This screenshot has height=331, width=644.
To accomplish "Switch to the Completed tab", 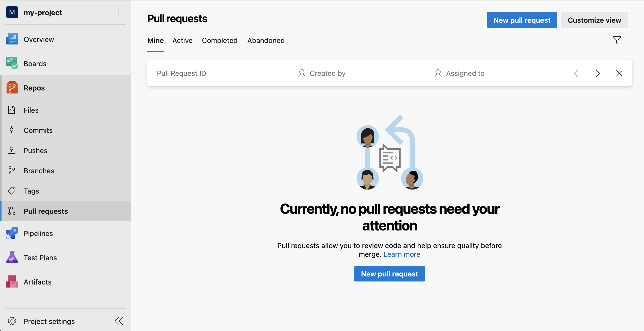I will pyautogui.click(x=220, y=40).
